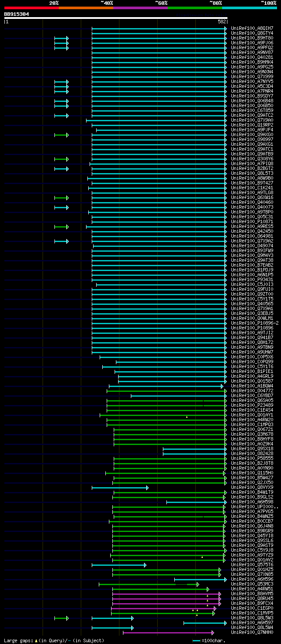Click the UniRef100_B9SDY7 hit label
The width and height of the screenshot is (281, 644).
(252, 96)
